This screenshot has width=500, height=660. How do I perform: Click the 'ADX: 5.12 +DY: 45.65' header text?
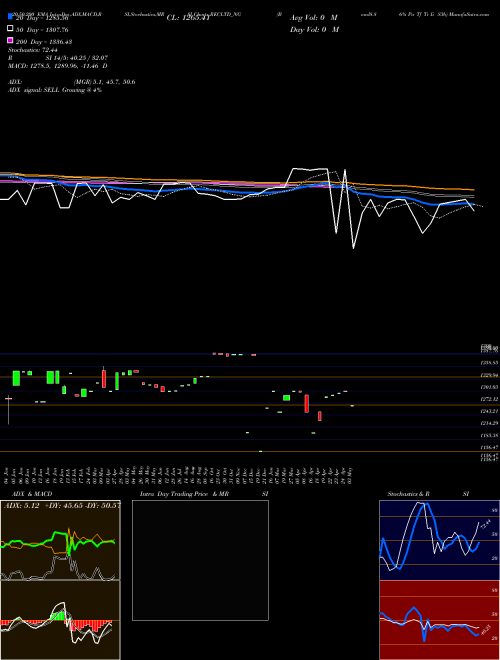tap(43, 505)
